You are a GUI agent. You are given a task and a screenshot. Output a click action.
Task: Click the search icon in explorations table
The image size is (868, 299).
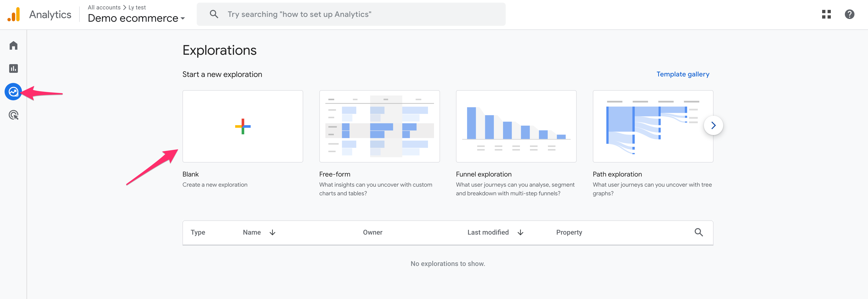[699, 232]
